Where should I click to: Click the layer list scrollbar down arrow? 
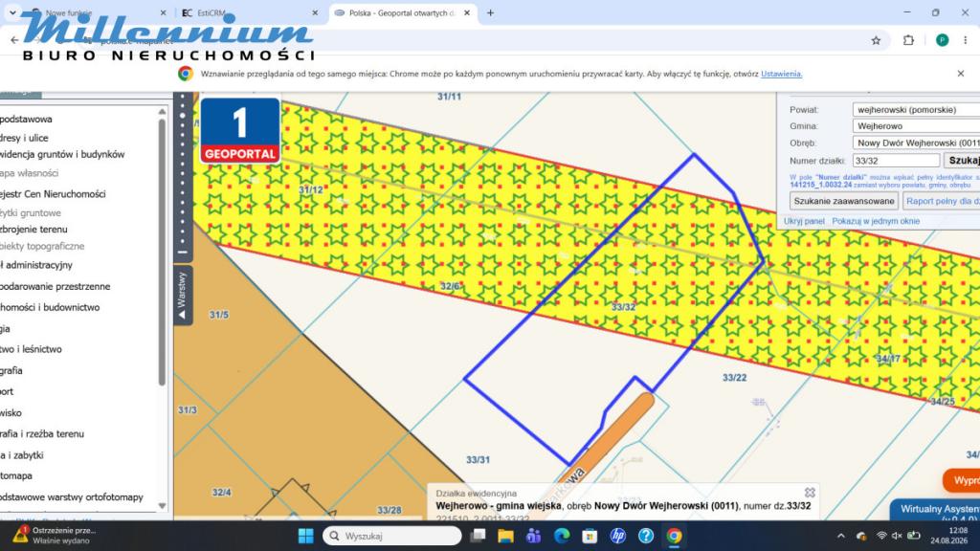[162, 506]
